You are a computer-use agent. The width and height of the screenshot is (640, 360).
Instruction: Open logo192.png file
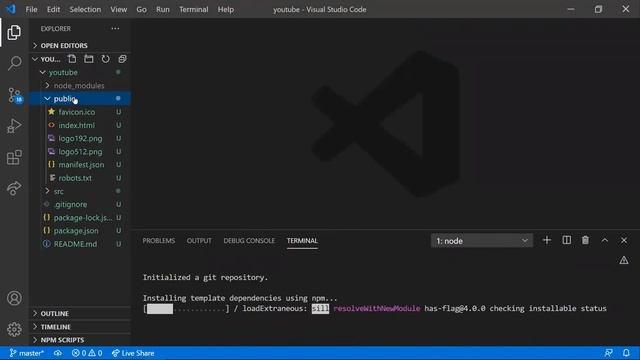[80, 138]
